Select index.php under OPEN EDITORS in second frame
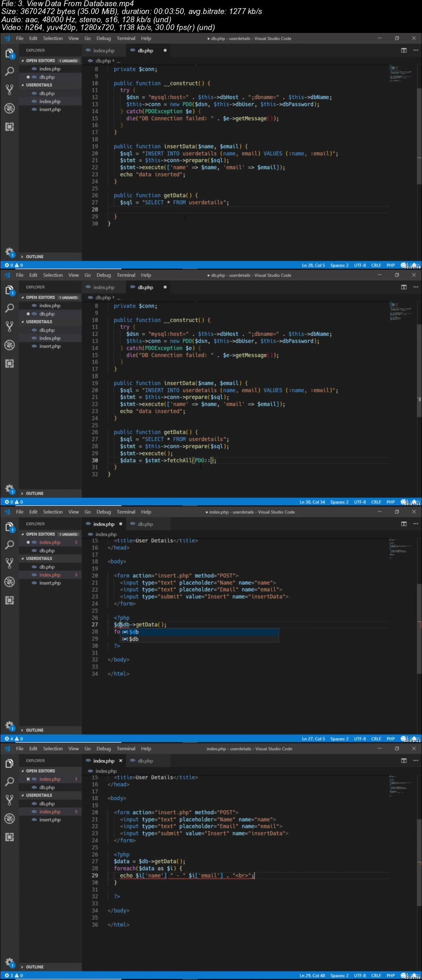 pos(50,306)
